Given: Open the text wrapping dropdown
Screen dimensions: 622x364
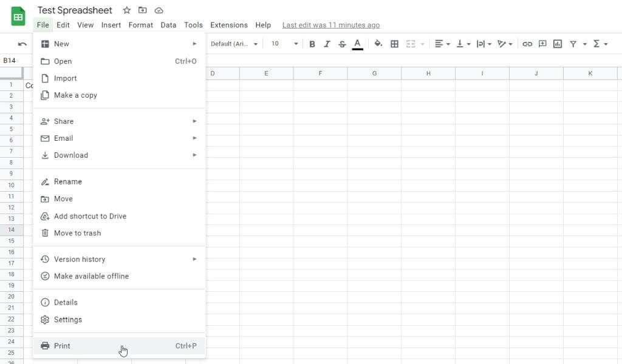Looking at the screenshot, I should (x=484, y=44).
